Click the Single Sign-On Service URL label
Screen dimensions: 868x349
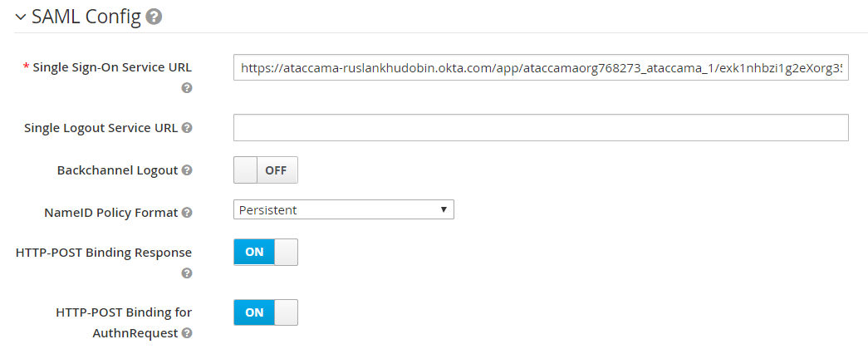pos(111,67)
